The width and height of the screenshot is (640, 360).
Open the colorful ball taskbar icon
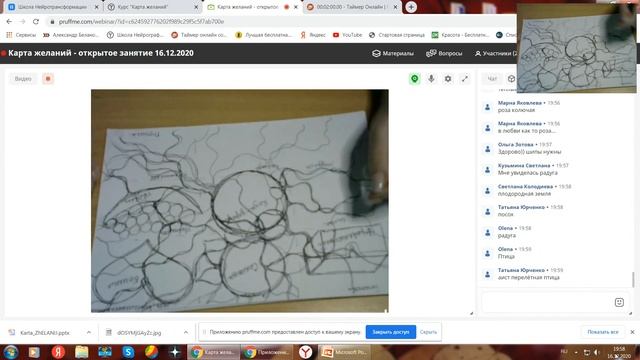[151, 352]
